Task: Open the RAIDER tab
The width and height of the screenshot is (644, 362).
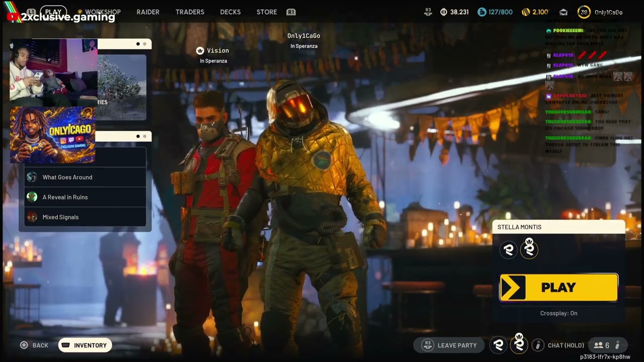Action: click(148, 12)
